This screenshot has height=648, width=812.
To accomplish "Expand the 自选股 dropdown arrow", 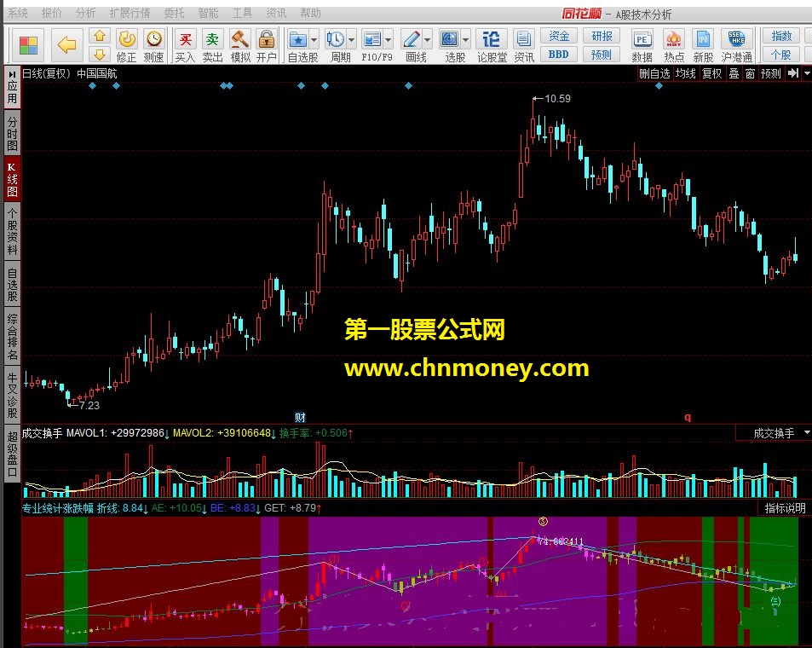I will pyautogui.click(x=314, y=40).
